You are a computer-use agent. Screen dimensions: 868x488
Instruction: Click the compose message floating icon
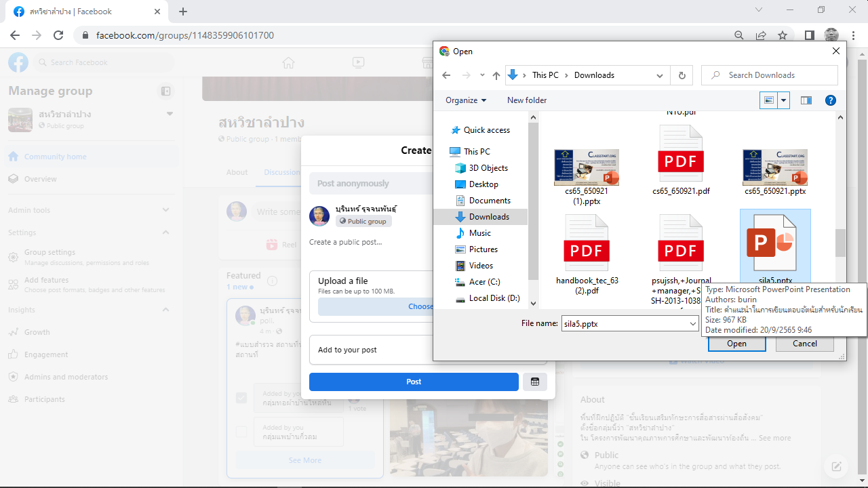coord(837,466)
